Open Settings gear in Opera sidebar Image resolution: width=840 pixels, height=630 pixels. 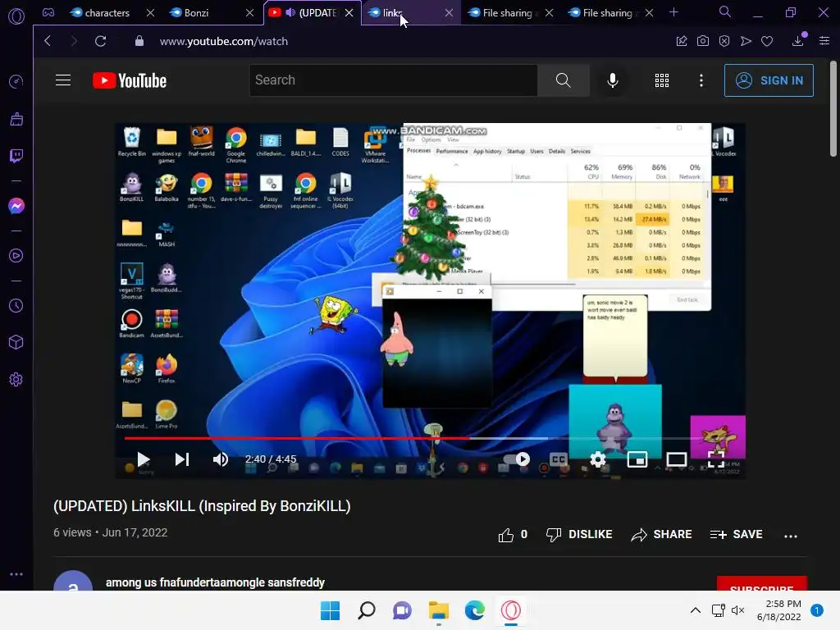16,380
